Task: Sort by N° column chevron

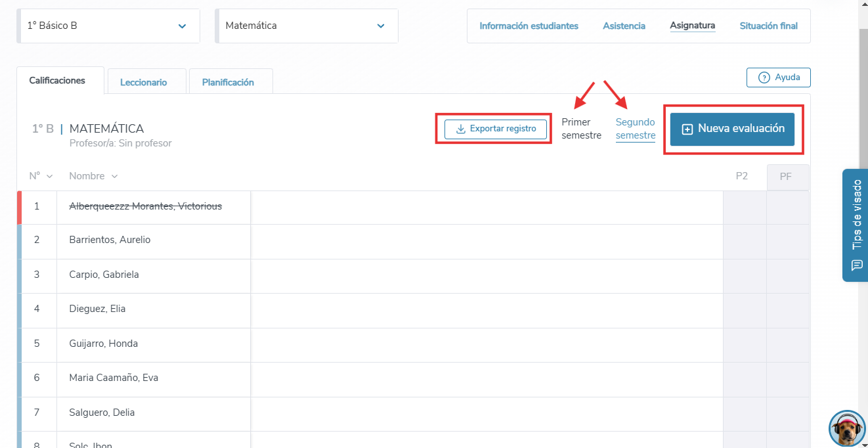Action: point(49,177)
